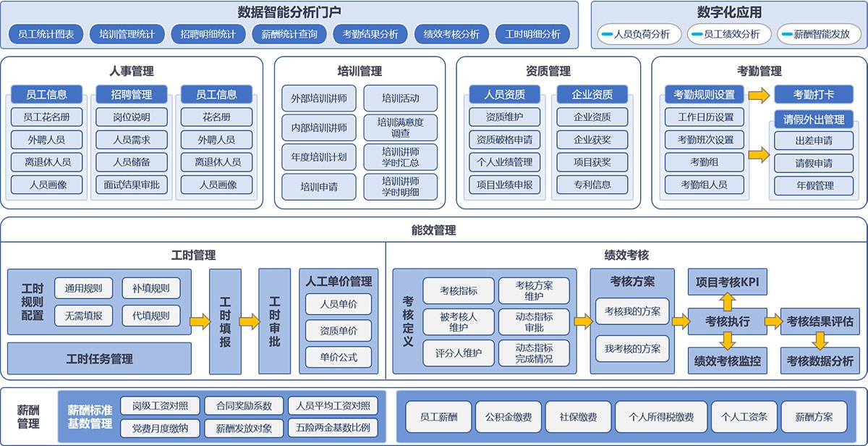Screen dimensions: 868x446
Task: Click the arrow from 考核定义 to 考核方案
Action: click(583, 321)
